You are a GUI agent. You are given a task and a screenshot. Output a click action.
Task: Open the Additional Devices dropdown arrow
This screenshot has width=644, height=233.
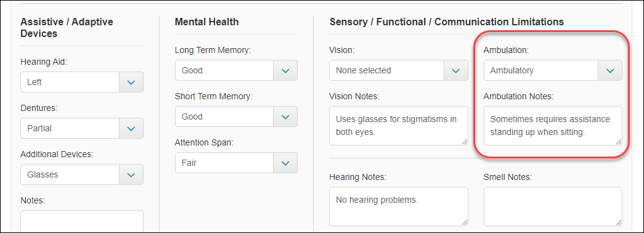pyautogui.click(x=131, y=174)
